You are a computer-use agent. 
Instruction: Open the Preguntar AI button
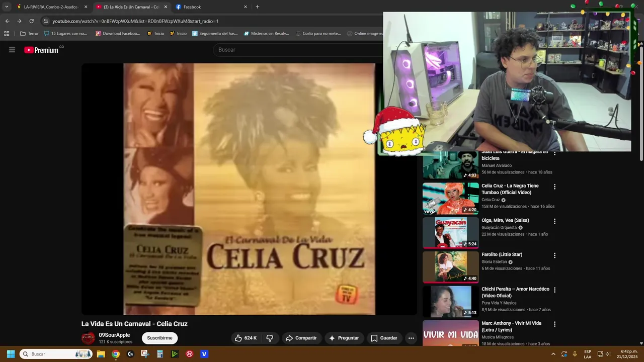click(344, 338)
